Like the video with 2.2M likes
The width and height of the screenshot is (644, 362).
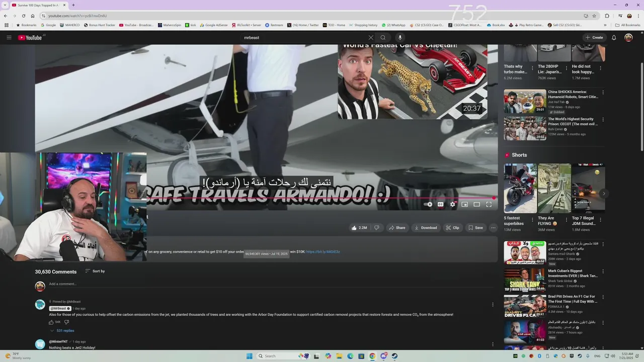[359, 228]
